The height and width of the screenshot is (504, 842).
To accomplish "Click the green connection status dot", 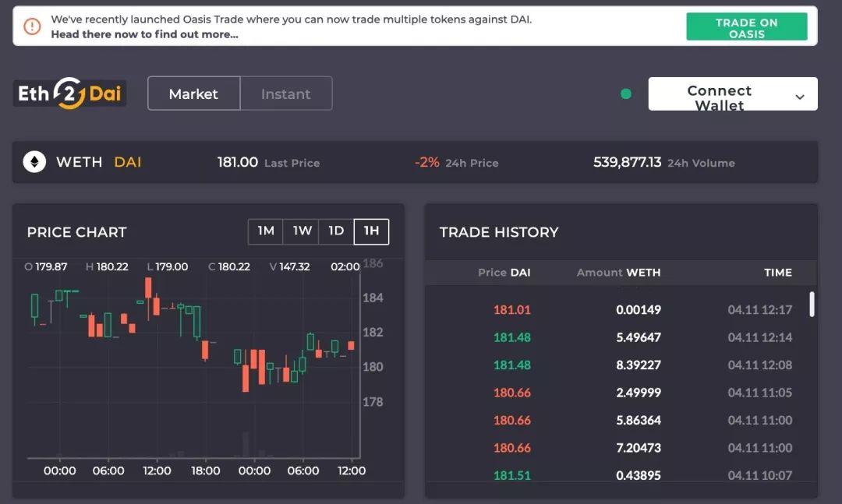I will coord(625,94).
